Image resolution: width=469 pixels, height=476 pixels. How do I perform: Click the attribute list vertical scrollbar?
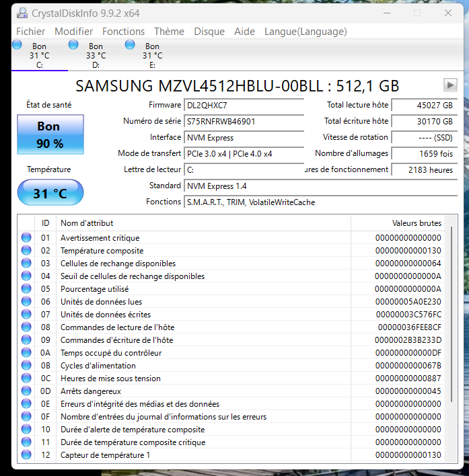[x=452, y=314]
